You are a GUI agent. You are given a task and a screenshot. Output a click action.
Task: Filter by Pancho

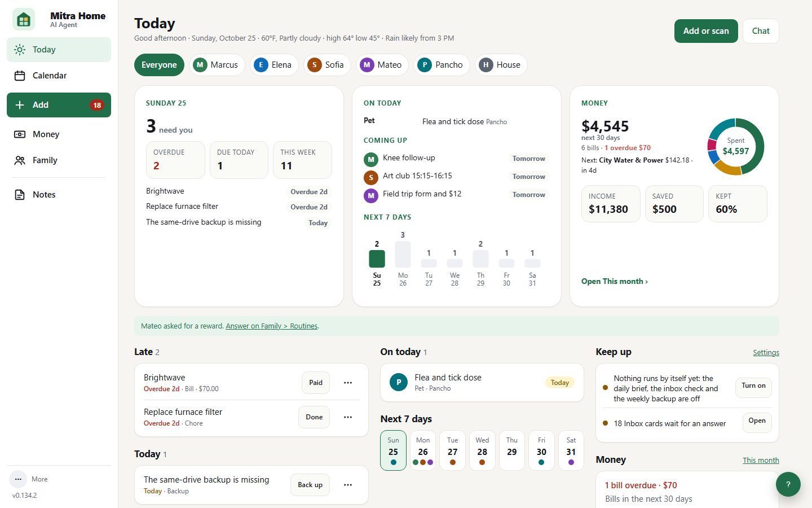pyautogui.click(x=442, y=65)
